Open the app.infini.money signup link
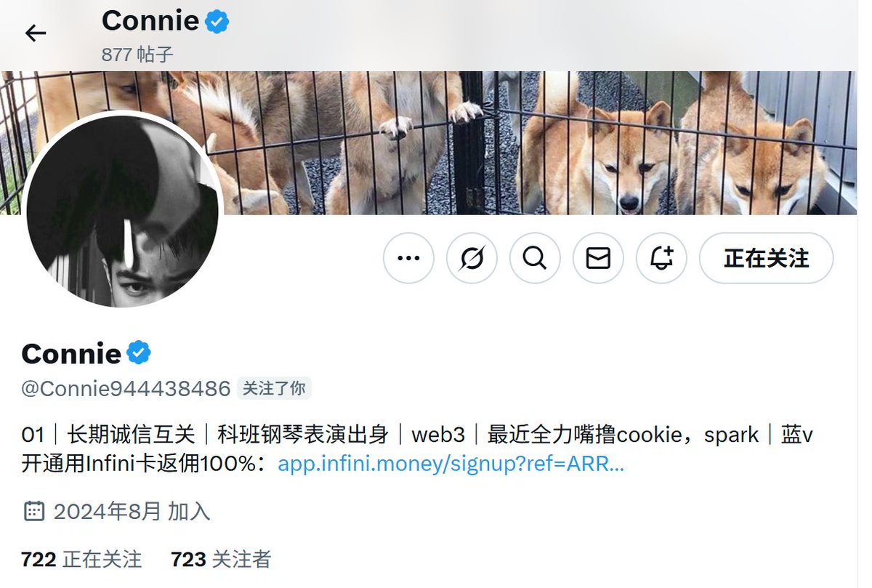Screen dimensions: 872x588 451,464
